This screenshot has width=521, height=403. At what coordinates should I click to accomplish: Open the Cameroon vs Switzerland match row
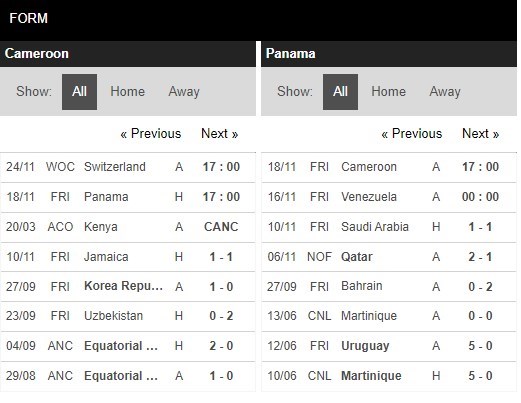tap(128, 167)
